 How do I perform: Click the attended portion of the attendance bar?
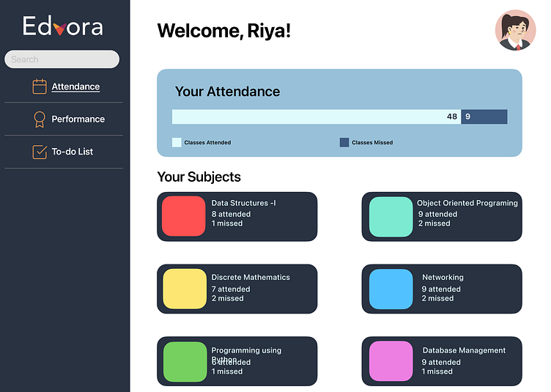pos(315,117)
